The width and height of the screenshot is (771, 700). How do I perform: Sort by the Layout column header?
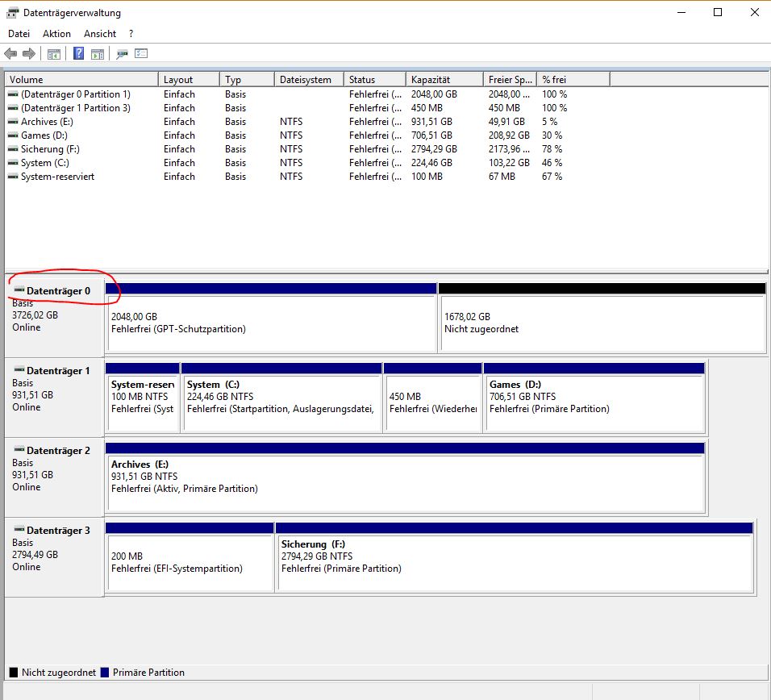click(x=189, y=79)
